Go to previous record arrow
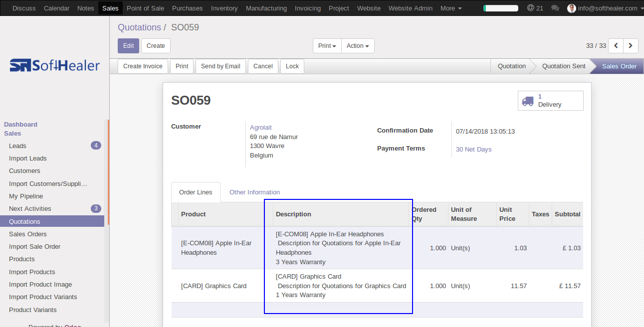The image size is (644, 327). [616, 46]
